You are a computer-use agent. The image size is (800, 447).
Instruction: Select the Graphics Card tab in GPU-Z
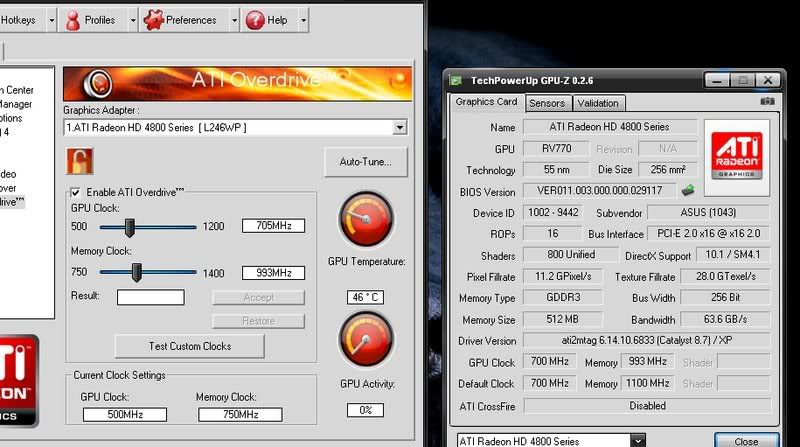pyautogui.click(x=486, y=102)
